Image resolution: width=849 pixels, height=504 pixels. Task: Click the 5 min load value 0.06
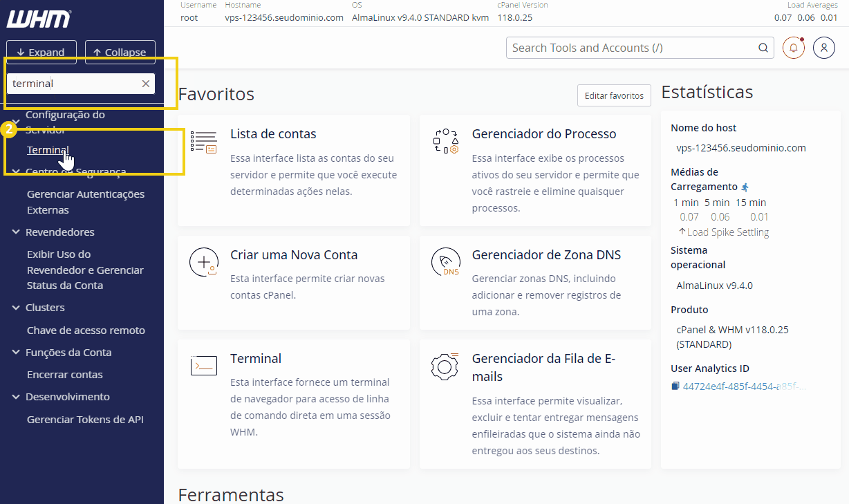(720, 217)
